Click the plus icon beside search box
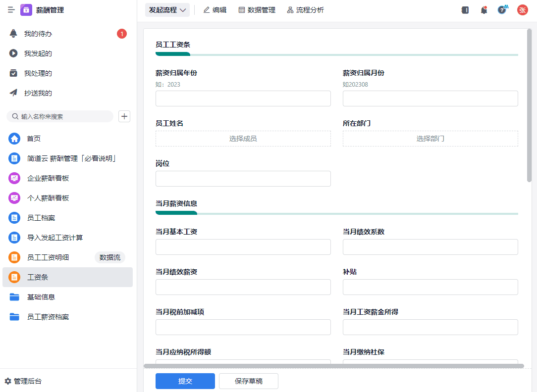537x392 pixels. click(124, 116)
